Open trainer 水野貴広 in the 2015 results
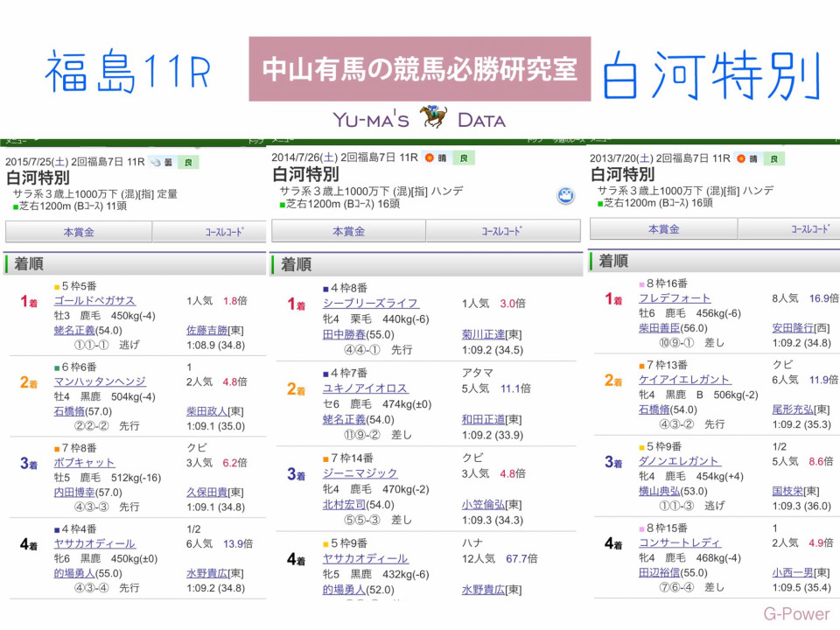Image resolution: width=840 pixels, height=630 pixels. click(206, 573)
